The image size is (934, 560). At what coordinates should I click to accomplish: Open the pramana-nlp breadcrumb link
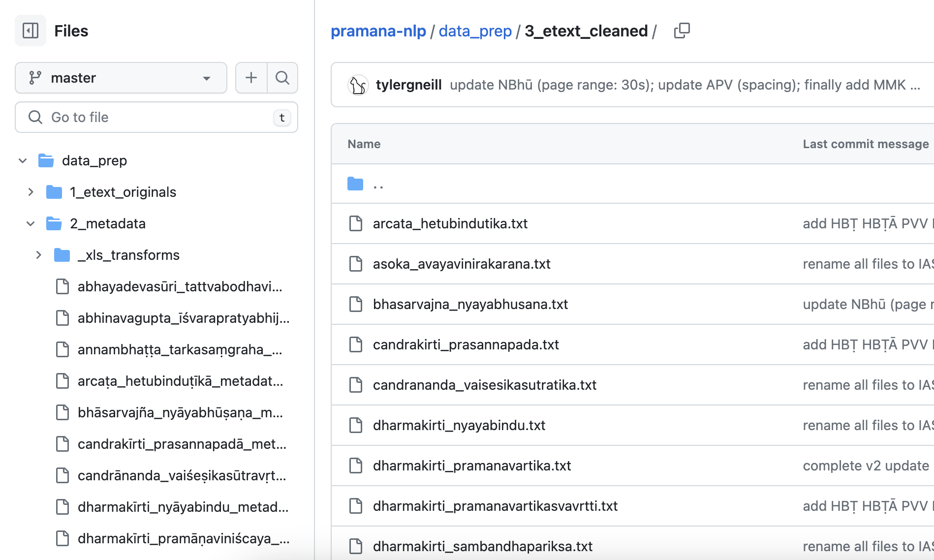tap(378, 31)
